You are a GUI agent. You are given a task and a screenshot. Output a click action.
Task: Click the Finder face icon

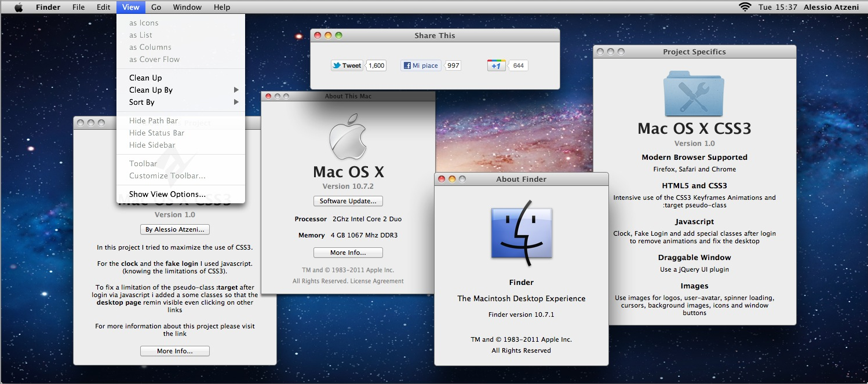pos(521,233)
